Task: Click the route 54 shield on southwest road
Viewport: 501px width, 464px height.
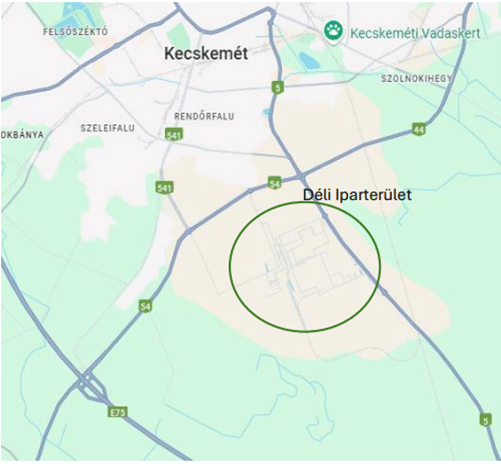Action: point(145,306)
